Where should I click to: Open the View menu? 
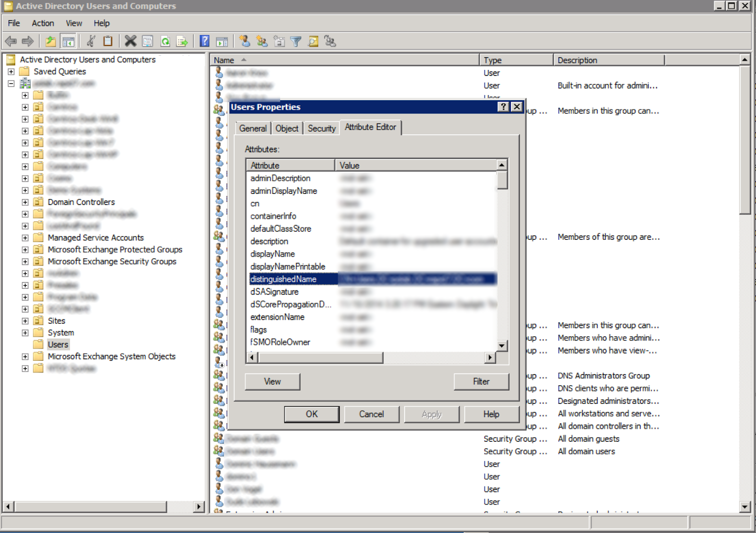[x=74, y=23]
